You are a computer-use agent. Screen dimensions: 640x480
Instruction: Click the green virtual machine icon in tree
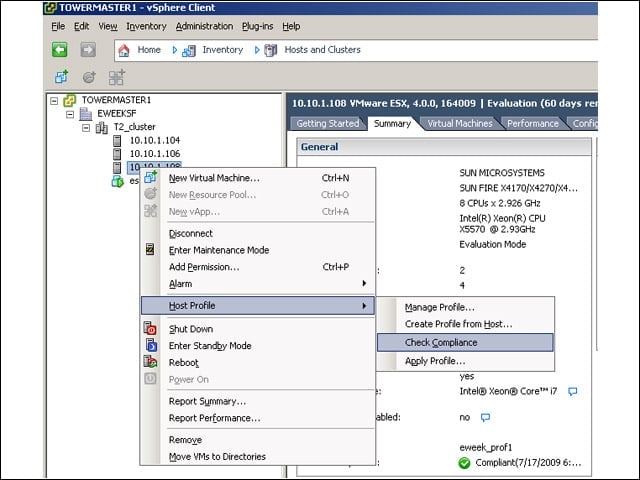(118, 181)
